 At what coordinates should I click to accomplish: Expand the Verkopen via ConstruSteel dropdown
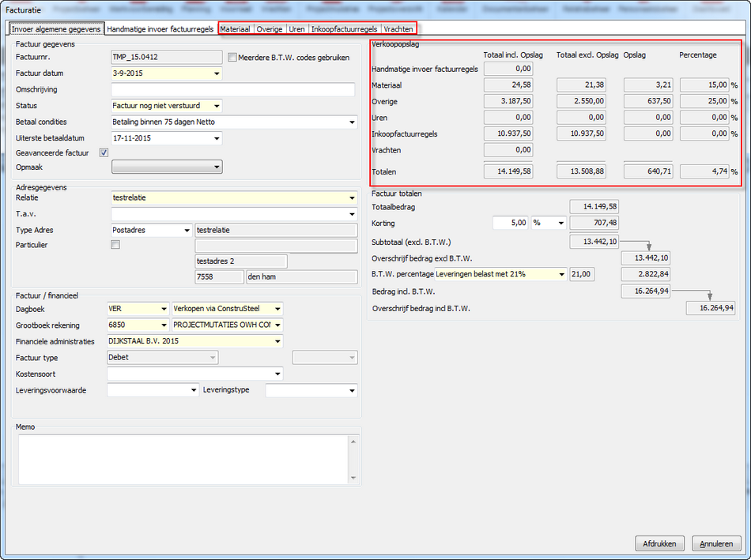277,309
